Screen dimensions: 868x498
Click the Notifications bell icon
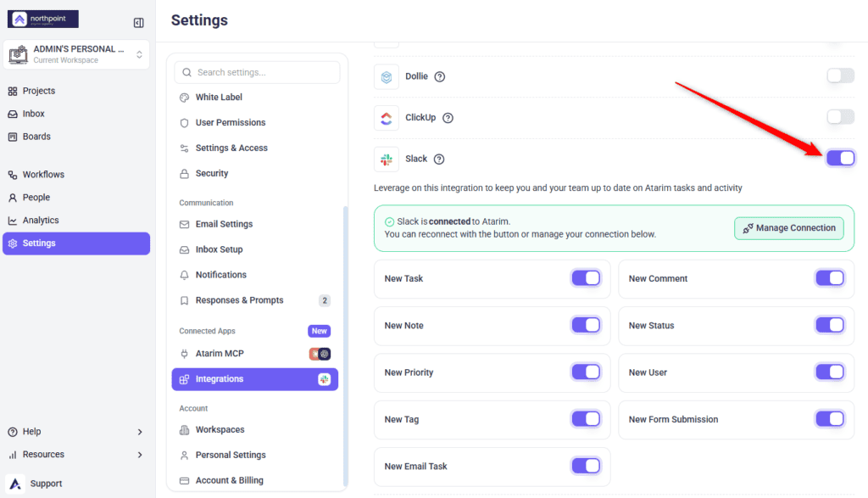(184, 275)
